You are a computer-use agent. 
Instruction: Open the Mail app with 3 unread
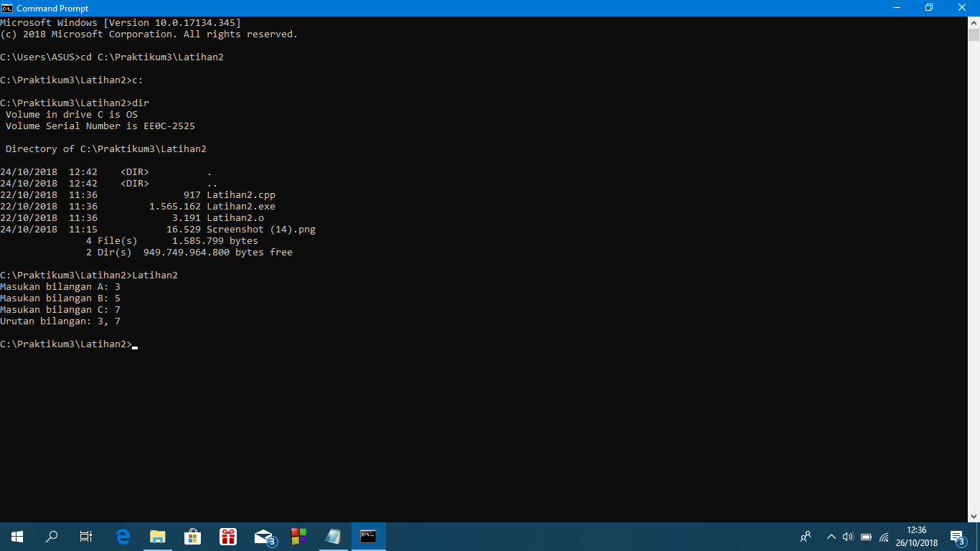coord(264,537)
